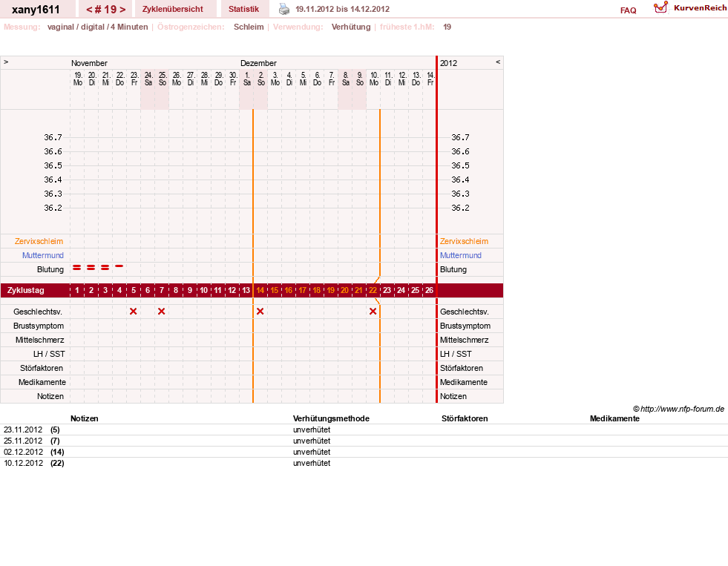This screenshot has height=566, width=728.
Task: Select cycle day 22 in Zyklustag row
Action: [373, 291]
